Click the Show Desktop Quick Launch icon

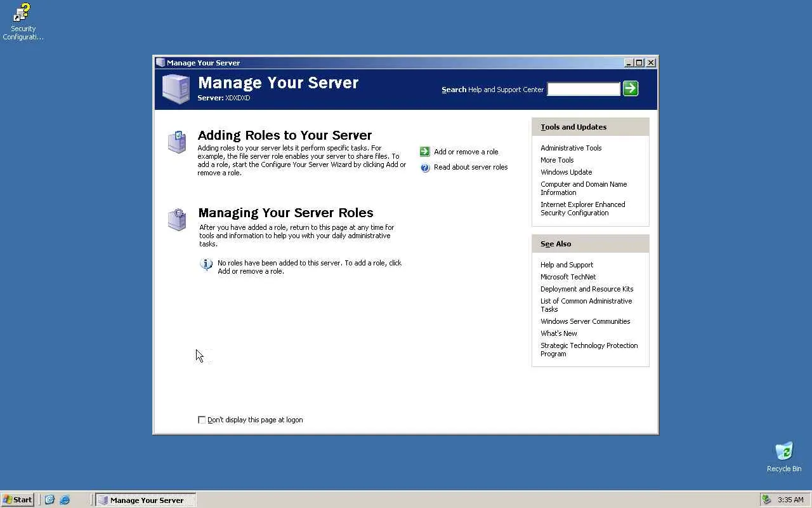click(x=49, y=500)
